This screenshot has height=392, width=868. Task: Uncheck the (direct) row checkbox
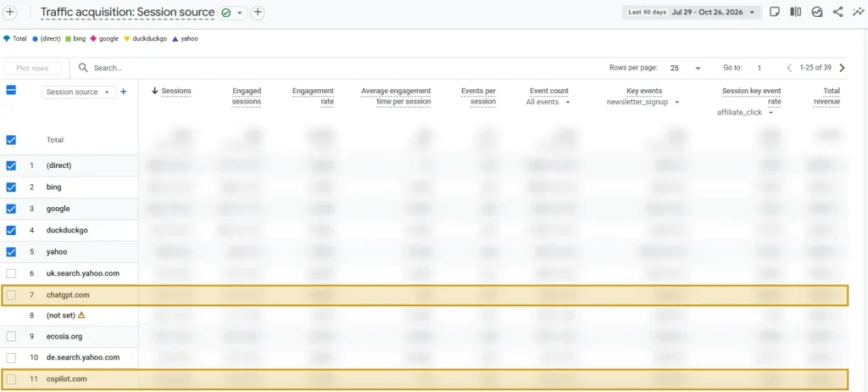(10, 165)
